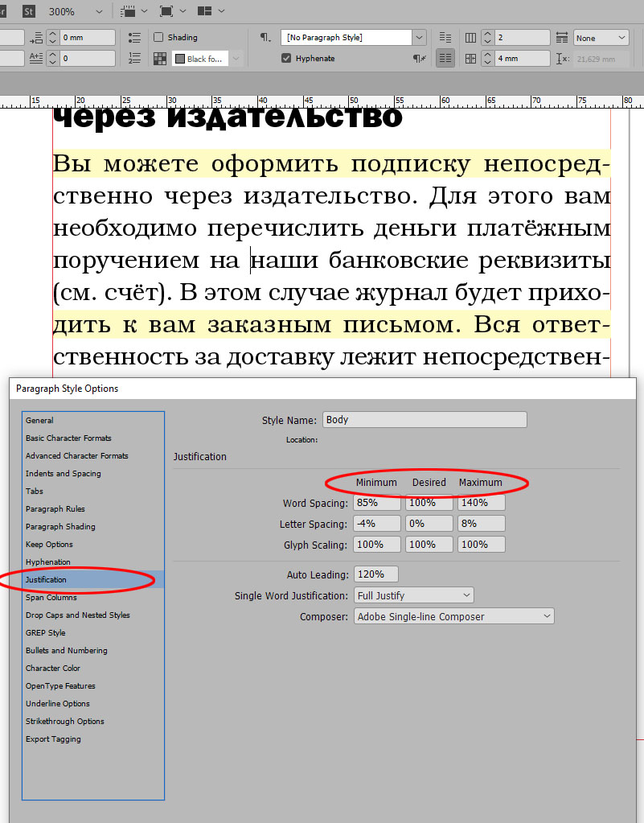Image resolution: width=644 pixels, height=823 pixels.
Task: Open Span Columns category
Action: point(93,597)
